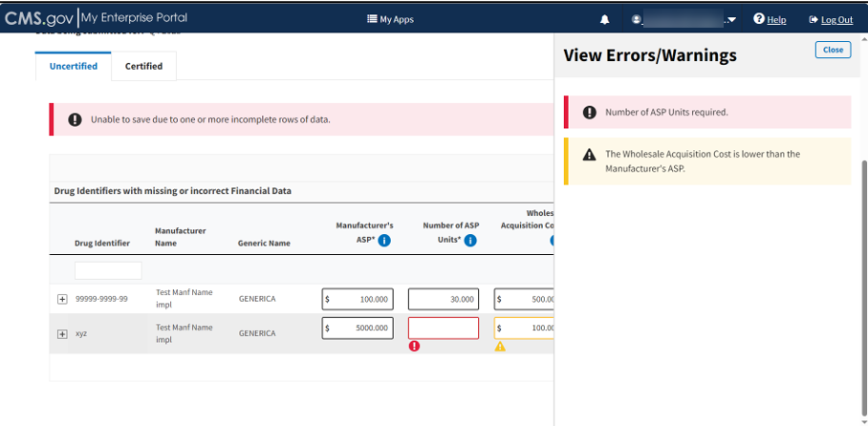The height and width of the screenshot is (426, 868).
Task: Open My Apps menu
Action: tap(390, 19)
